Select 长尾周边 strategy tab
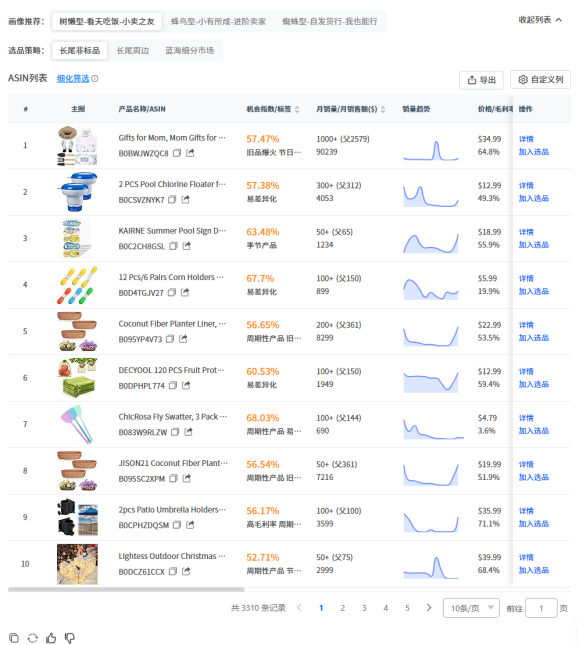Screen dimensions: 579x645 133,51
